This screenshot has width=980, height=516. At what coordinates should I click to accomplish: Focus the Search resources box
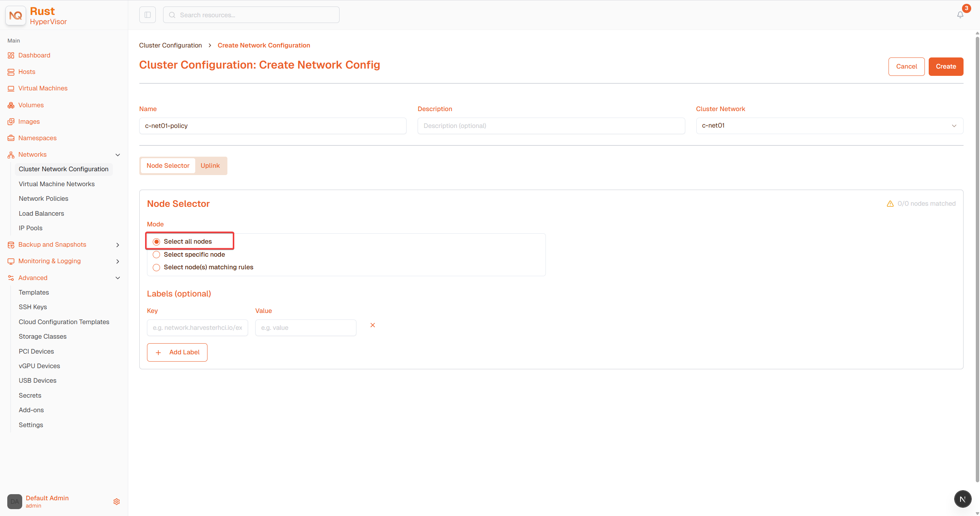(x=251, y=15)
